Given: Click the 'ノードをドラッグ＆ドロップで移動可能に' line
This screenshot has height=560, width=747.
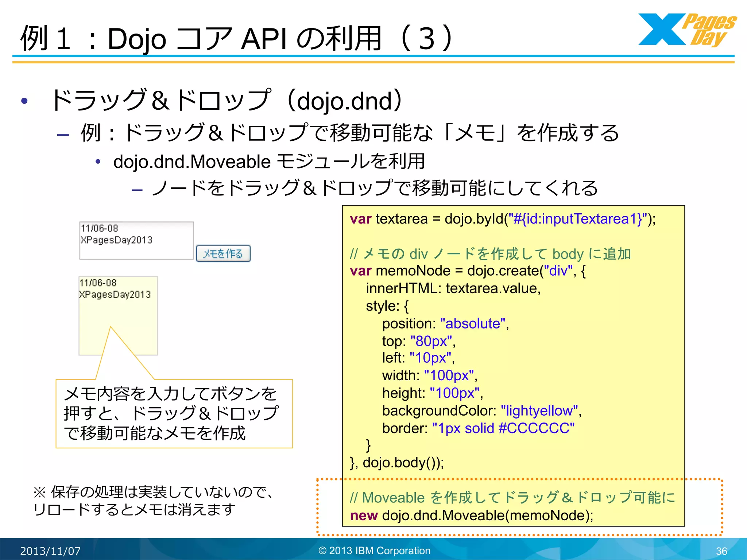Looking at the screenshot, I should [x=374, y=188].
